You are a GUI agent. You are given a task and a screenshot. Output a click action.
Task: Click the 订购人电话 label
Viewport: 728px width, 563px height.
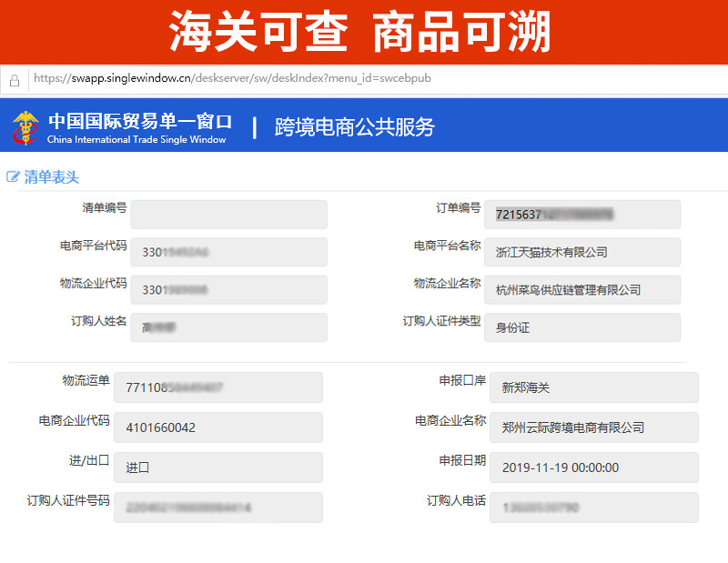[457, 500]
